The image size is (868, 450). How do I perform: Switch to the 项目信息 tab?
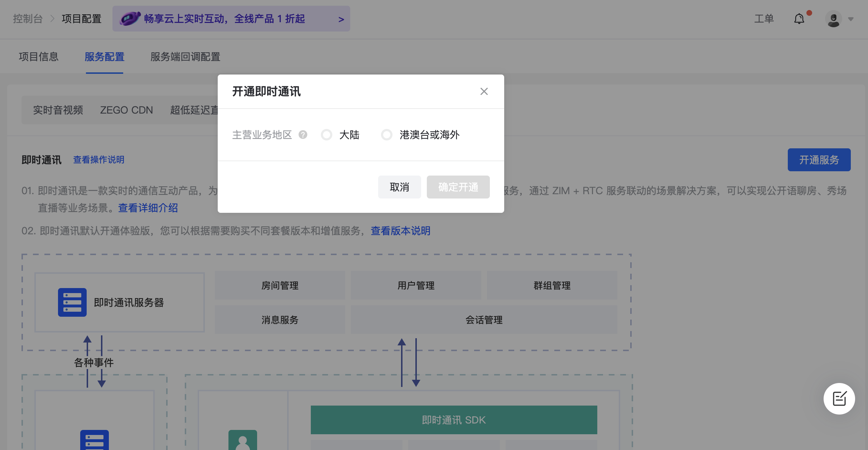[x=39, y=57]
